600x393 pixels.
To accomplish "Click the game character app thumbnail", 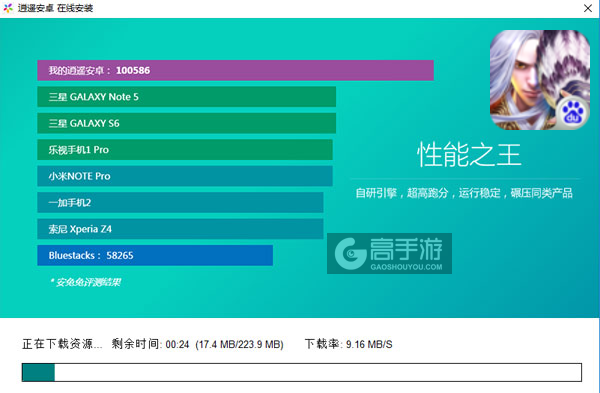I will pyautogui.click(x=540, y=80).
